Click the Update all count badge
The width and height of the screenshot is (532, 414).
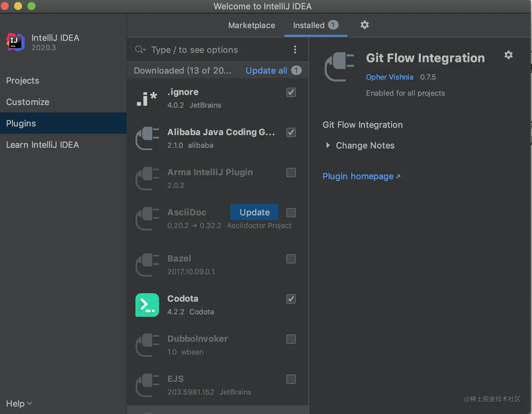pyautogui.click(x=296, y=70)
